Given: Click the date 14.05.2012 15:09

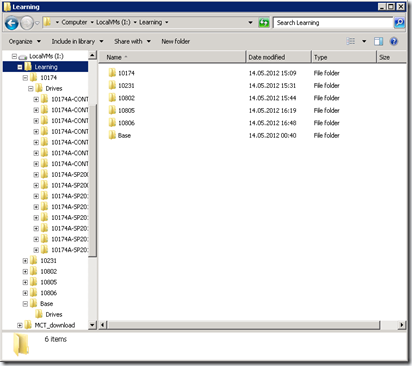Looking at the screenshot, I should [272, 73].
